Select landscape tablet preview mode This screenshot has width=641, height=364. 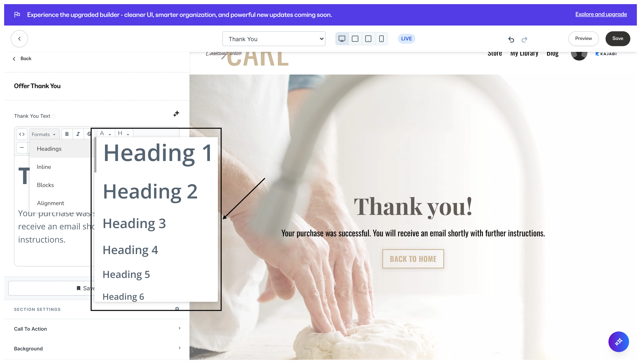click(355, 39)
